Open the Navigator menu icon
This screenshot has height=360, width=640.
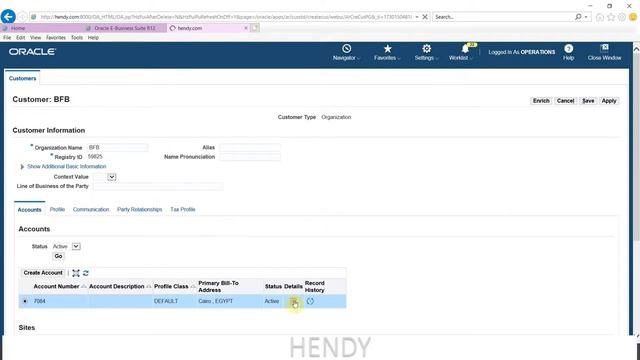tap(347, 49)
